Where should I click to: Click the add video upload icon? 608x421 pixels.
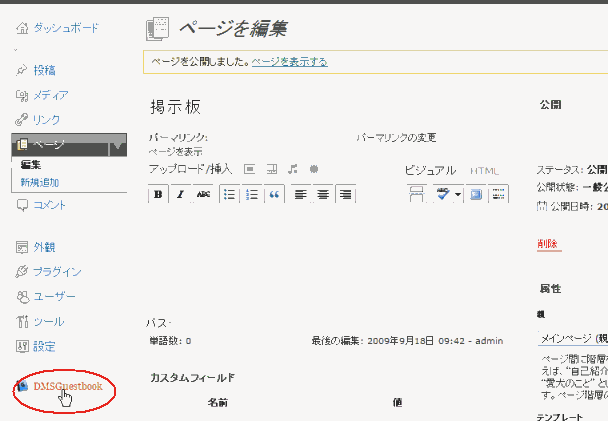[272, 169]
